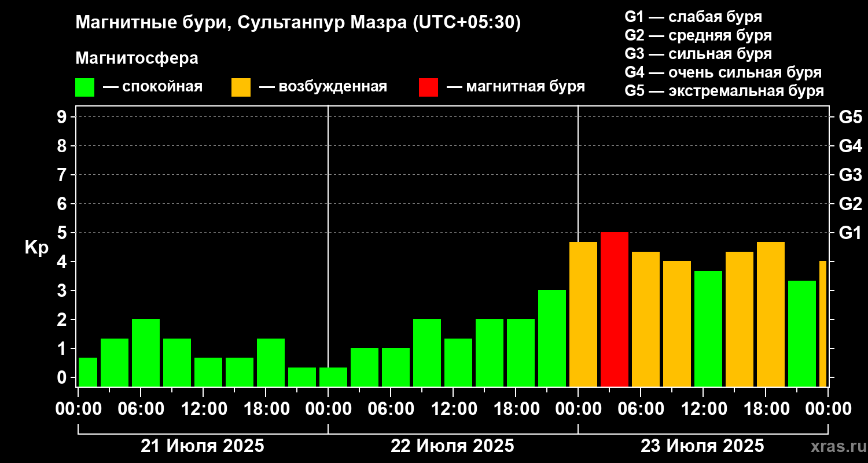Click the G2 right axis label
Screen dimensions: 868x463
pyautogui.click(x=851, y=204)
